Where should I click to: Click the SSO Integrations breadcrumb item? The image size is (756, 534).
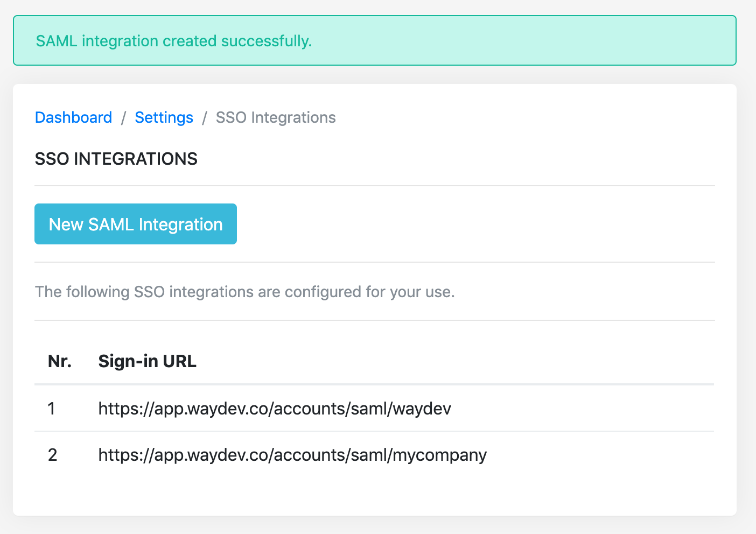(276, 117)
